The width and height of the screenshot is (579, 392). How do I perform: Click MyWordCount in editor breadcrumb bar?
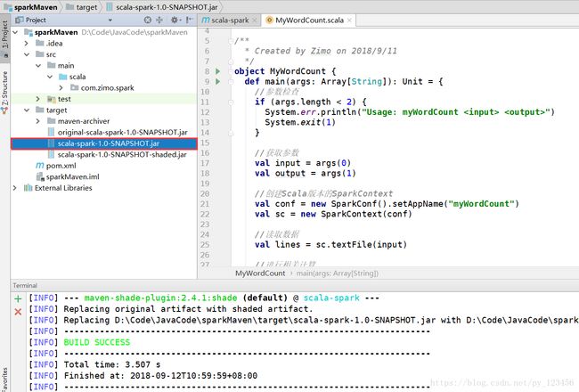[x=260, y=274]
